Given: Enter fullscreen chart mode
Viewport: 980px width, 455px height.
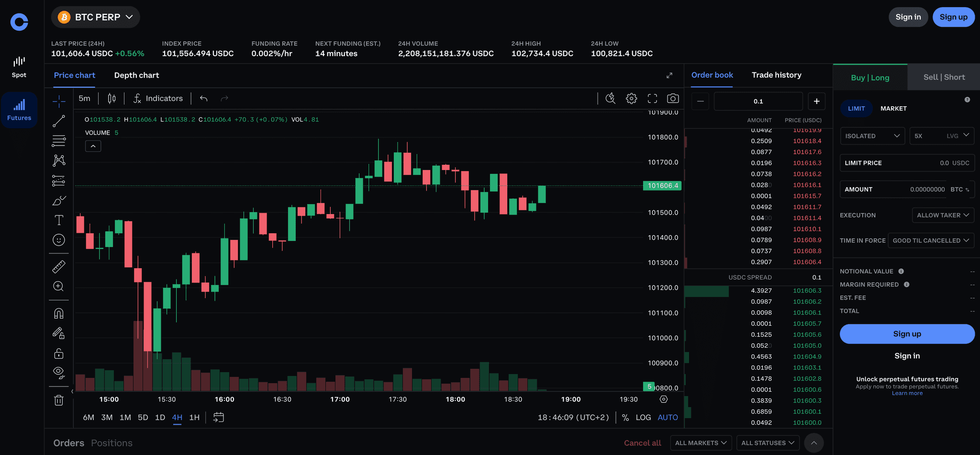Looking at the screenshot, I should tap(652, 99).
